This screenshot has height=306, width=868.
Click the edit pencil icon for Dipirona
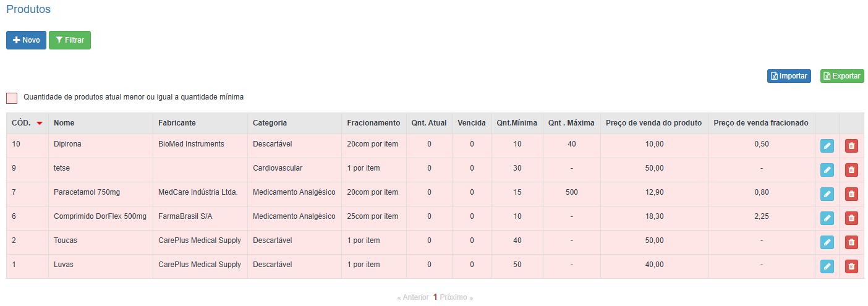pos(827,146)
